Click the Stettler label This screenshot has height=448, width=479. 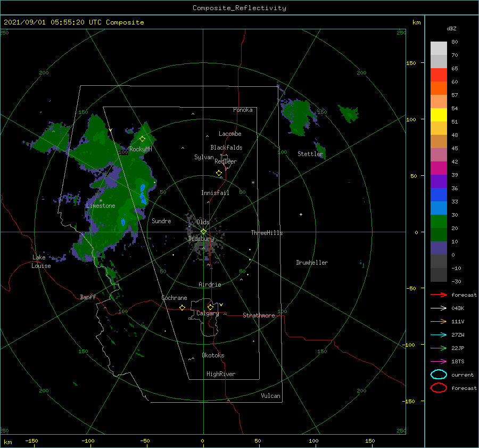(x=310, y=154)
